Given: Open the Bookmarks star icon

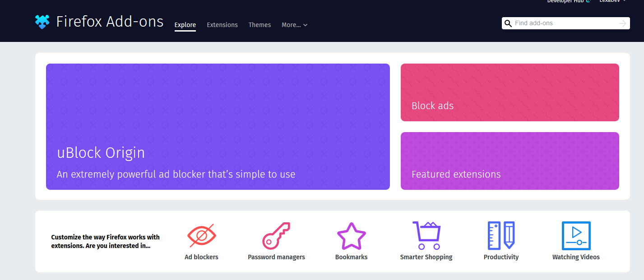Looking at the screenshot, I should (x=351, y=236).
